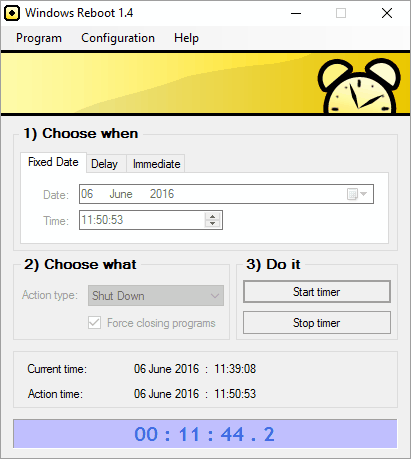Click the Start timer button

pos(317,292)
